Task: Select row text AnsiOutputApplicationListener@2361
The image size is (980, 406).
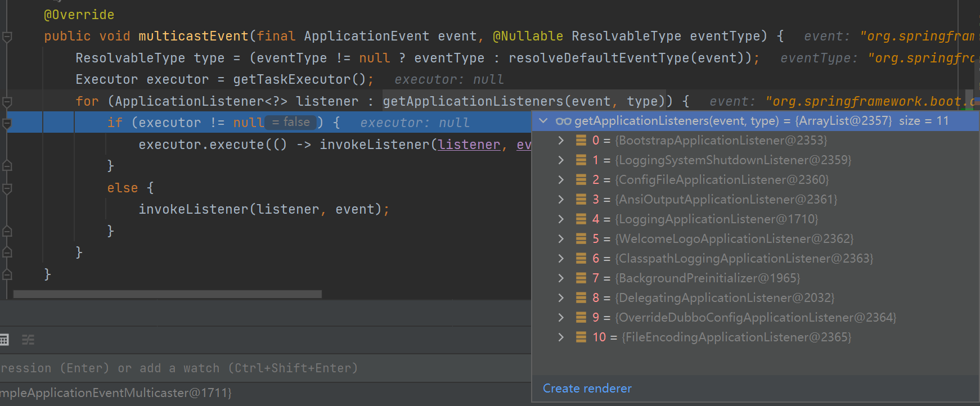Action: [726, 200]
